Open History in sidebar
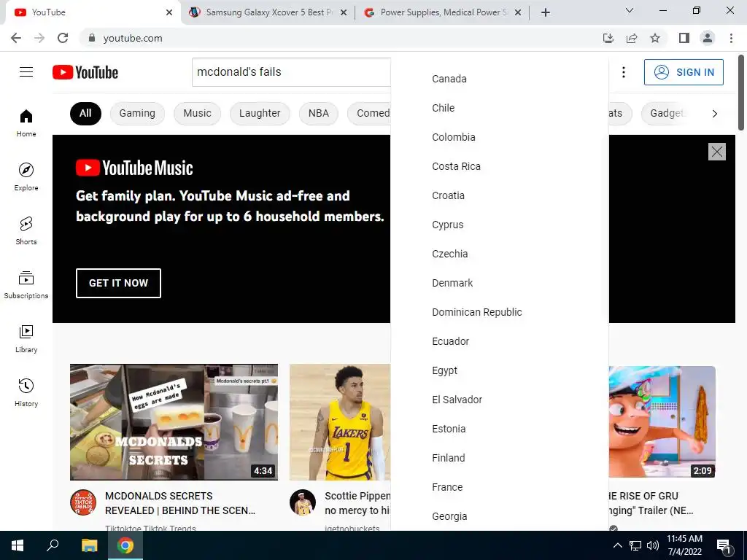Screen dimensions: 747x560 [x=26, y=392]
